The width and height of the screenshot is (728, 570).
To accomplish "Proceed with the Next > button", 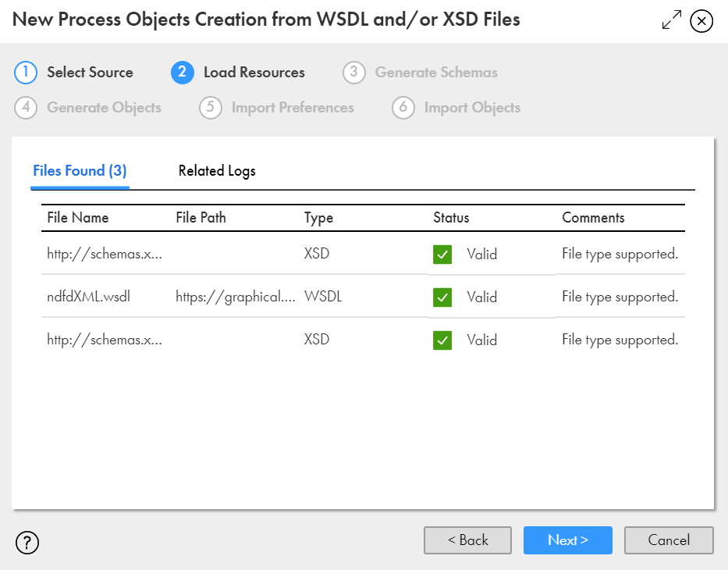I will pyautogui.click(x=568, y=540).
